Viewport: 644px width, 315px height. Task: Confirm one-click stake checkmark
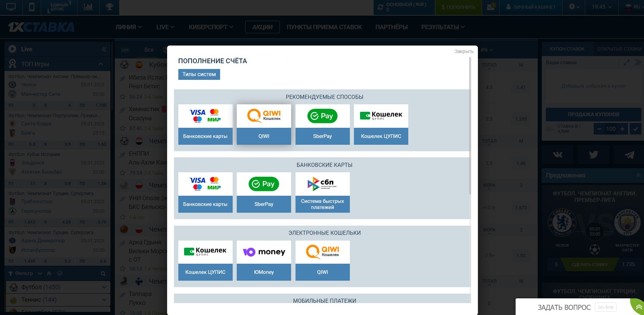click(x=635, y=129)
